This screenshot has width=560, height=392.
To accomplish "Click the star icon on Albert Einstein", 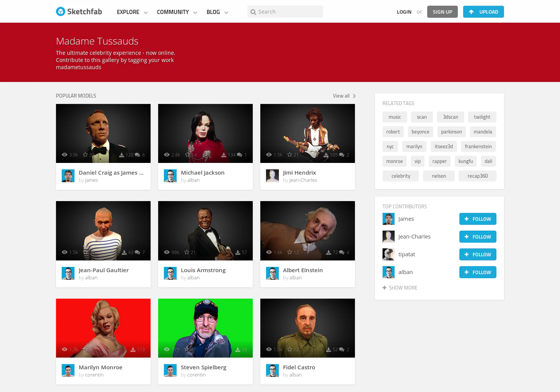I will point(289,252).
